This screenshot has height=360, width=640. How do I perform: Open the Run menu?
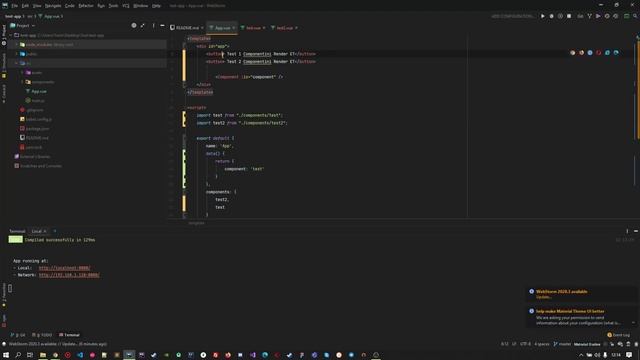point(101,6)
